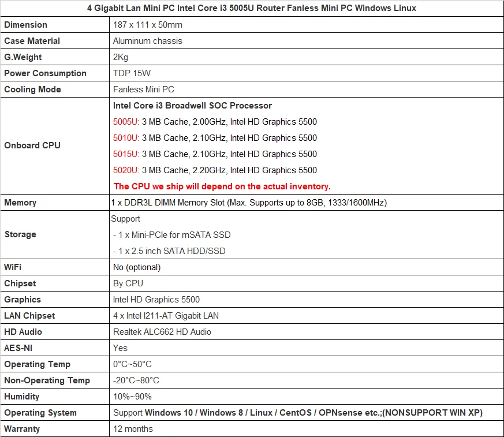Click the red CPU inventory notice text
The width and height of the screenshot is (504, 437).
point(222,186)
